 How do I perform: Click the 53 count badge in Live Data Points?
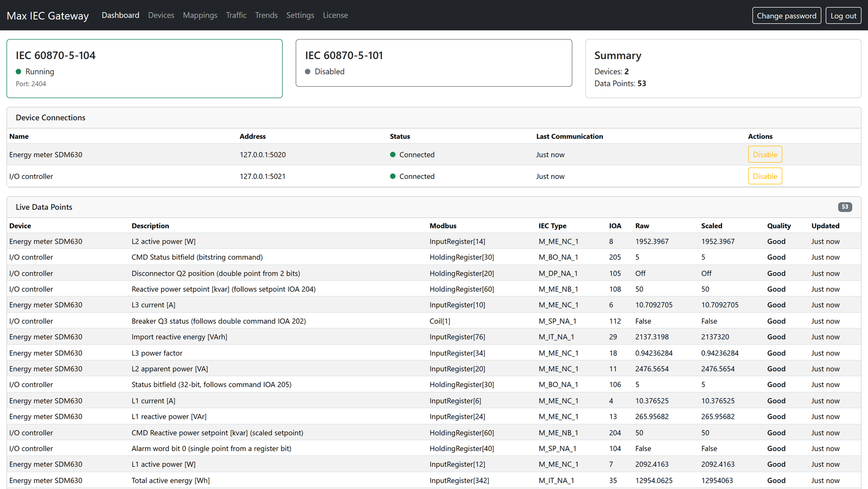pyautogui.click(x=845, y=207)
